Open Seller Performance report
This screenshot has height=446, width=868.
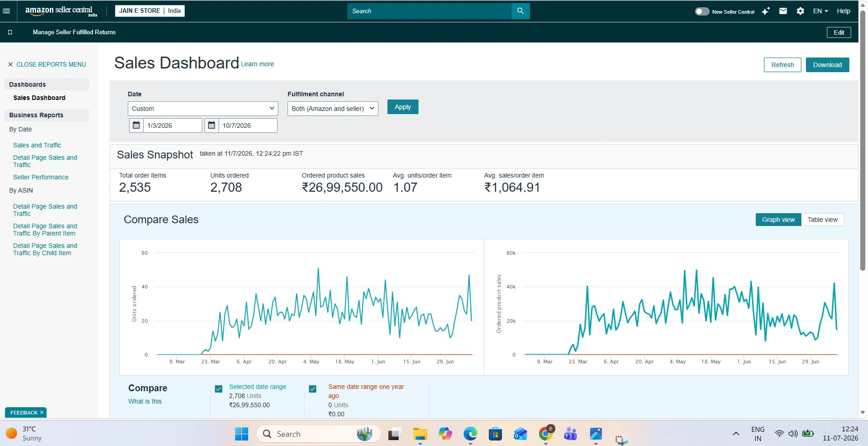click(x=41, y=177)
